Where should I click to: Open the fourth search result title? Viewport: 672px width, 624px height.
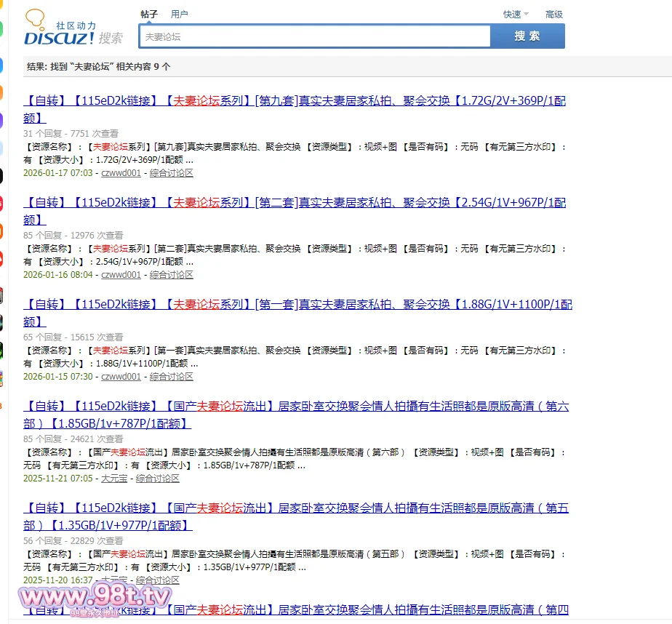(294, 407)
